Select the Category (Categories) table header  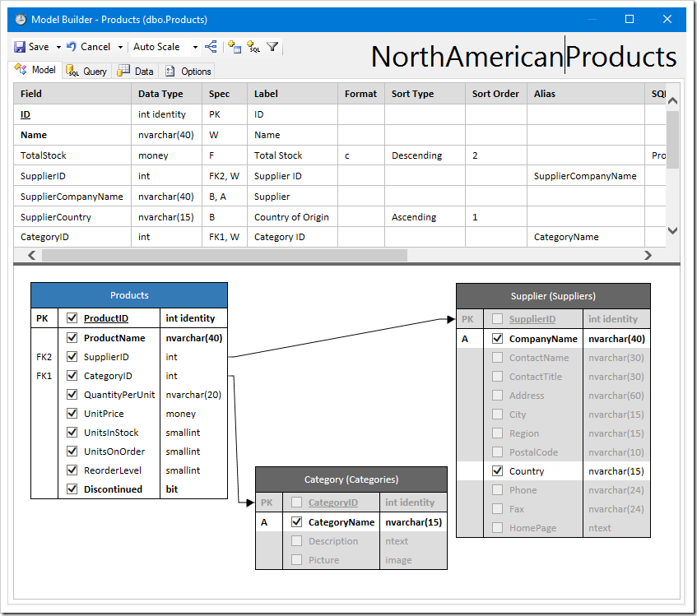(351, 479)
